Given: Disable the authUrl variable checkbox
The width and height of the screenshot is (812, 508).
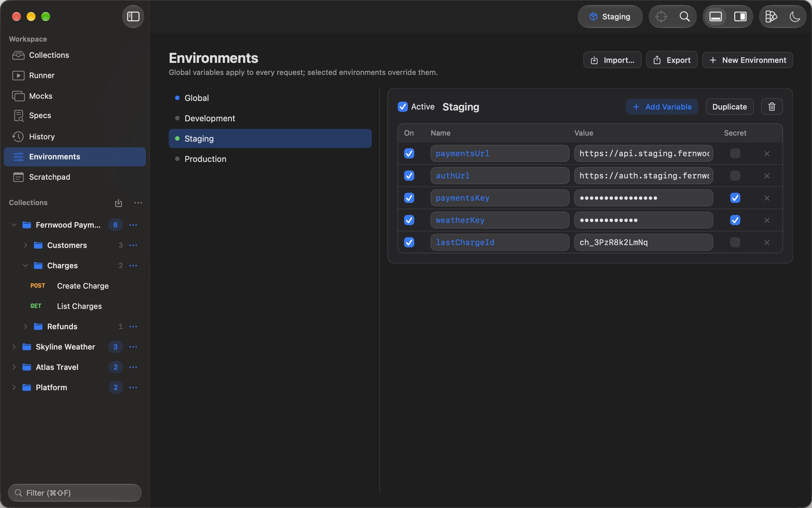Looking at the screenshot, I should (409, 176).
